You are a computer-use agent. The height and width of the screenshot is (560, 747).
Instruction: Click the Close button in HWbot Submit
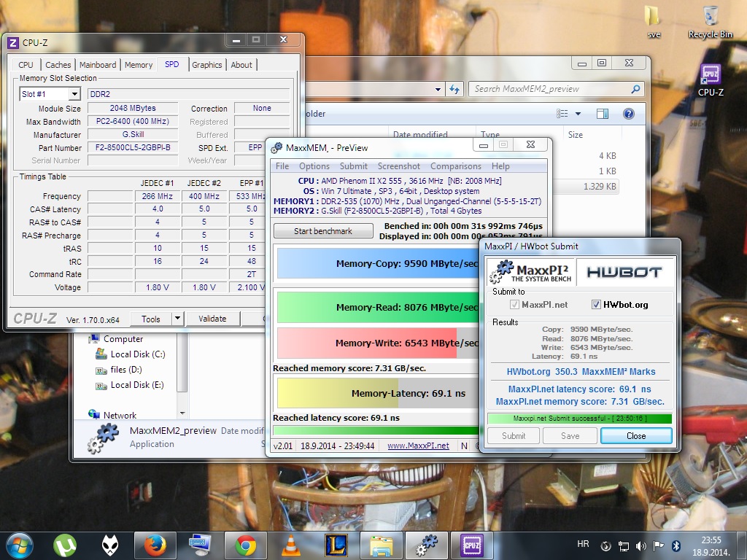(x=636, y=436)
